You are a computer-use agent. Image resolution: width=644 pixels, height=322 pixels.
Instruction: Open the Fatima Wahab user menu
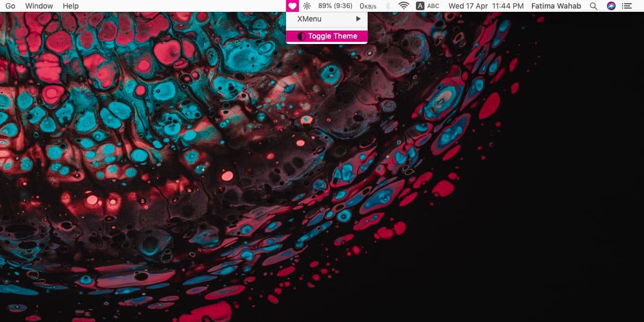556,6
